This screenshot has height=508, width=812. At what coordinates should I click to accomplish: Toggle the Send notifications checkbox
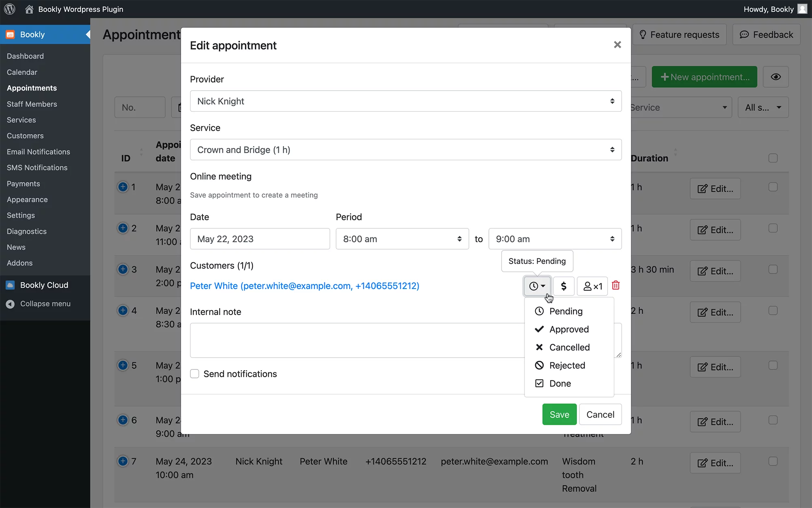[x=194, y=373]
